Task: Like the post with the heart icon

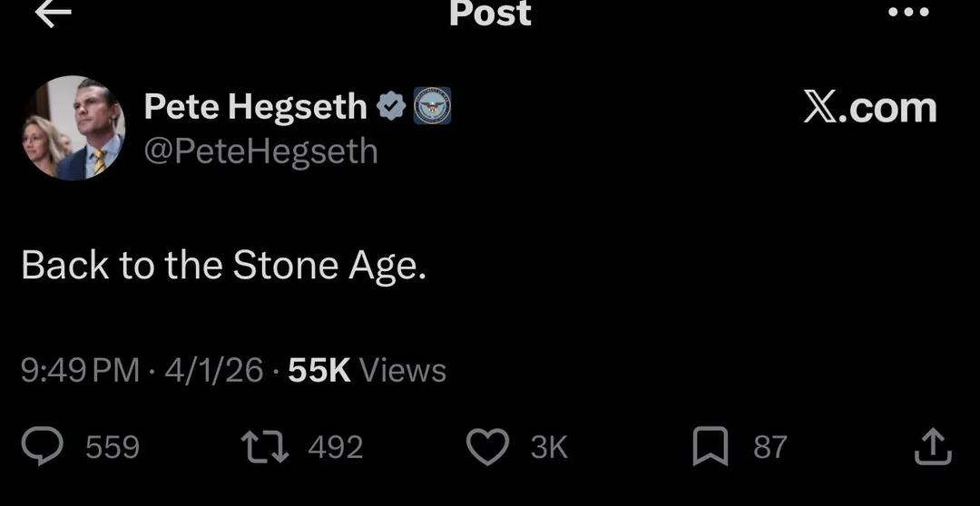Action: 488,447
